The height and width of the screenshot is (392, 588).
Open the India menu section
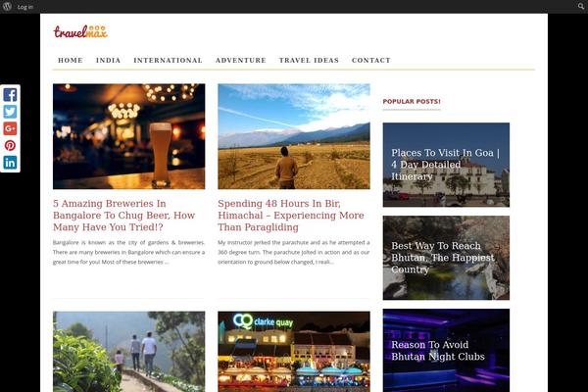coord(109,60)
